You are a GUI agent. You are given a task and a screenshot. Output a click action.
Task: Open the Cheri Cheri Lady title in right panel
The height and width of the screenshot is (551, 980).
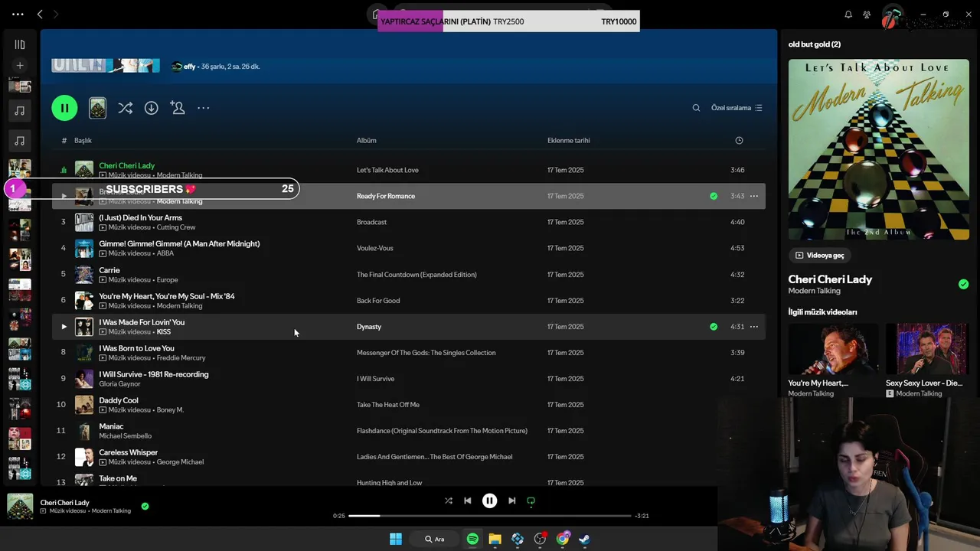[830, 279]
